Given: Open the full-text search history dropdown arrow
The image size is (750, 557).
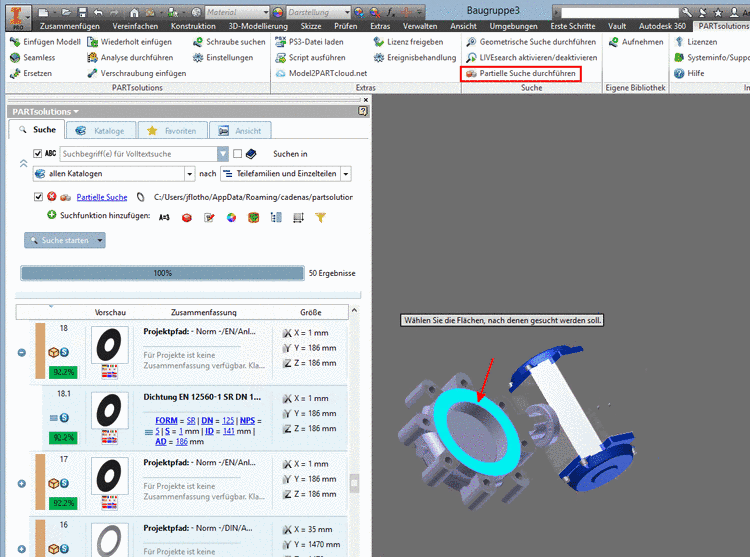Looking at the screenshot, I should [x=223, y=153].
